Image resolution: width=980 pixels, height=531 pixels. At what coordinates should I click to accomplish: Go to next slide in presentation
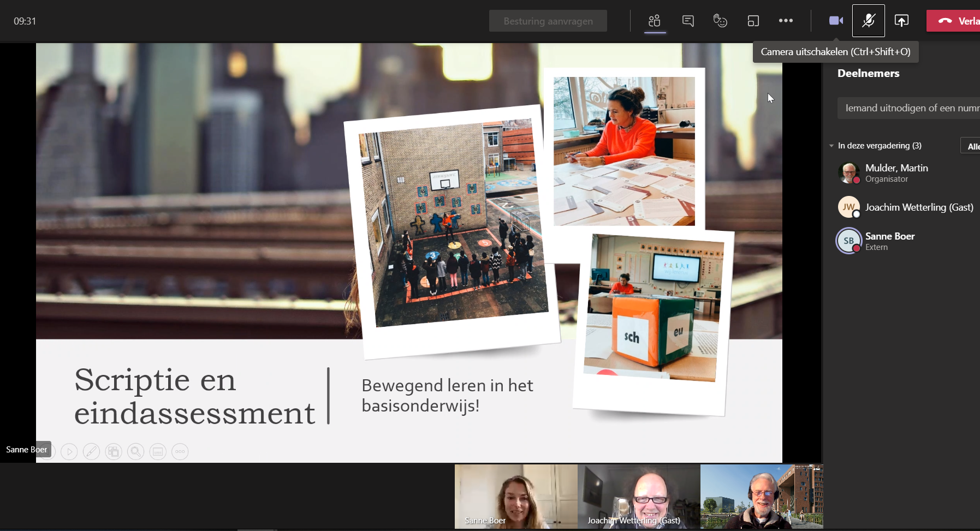(69, 452)
